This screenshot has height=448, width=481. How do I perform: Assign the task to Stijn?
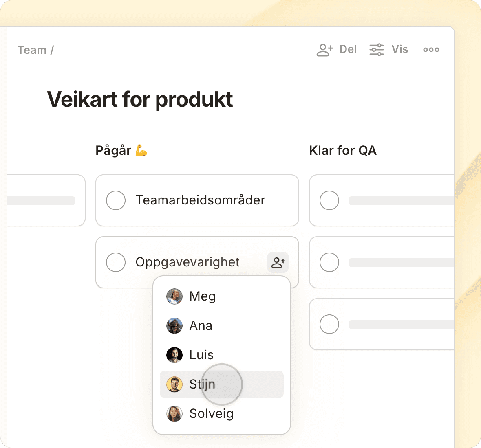pos(202,384)
